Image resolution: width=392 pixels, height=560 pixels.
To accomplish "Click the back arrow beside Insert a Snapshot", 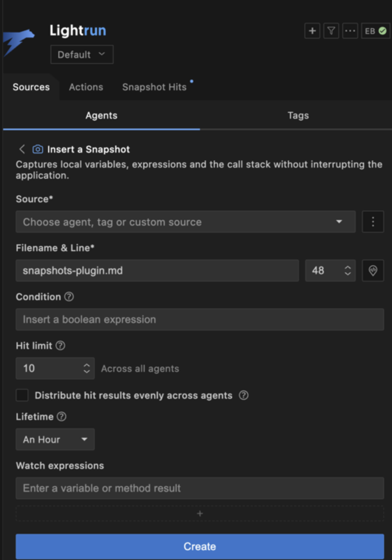I will [22, 149].
